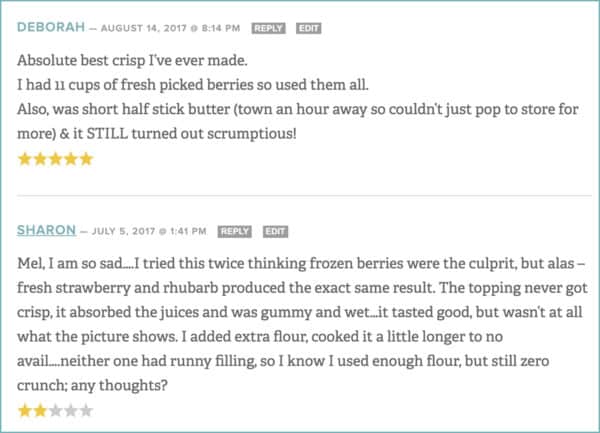The image size is (600, 433).
Task: Click fourth star in Deborah's rating
Action: (70, 159)
